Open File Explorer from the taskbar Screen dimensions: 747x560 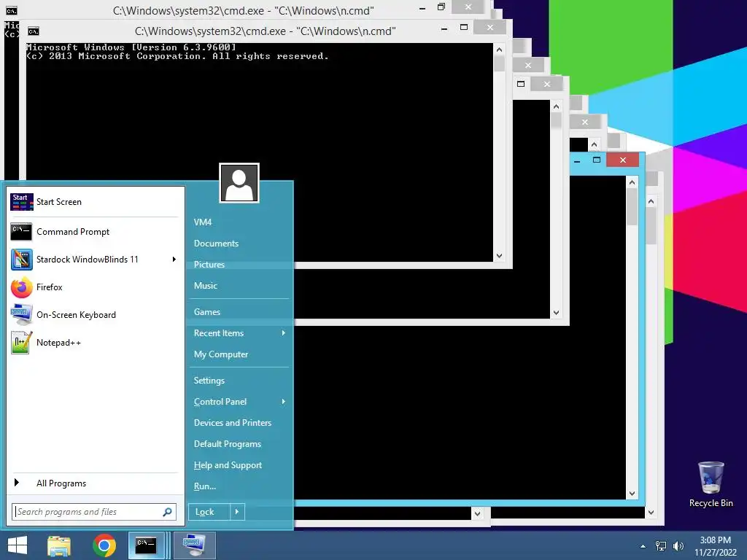tap(59, 545)
